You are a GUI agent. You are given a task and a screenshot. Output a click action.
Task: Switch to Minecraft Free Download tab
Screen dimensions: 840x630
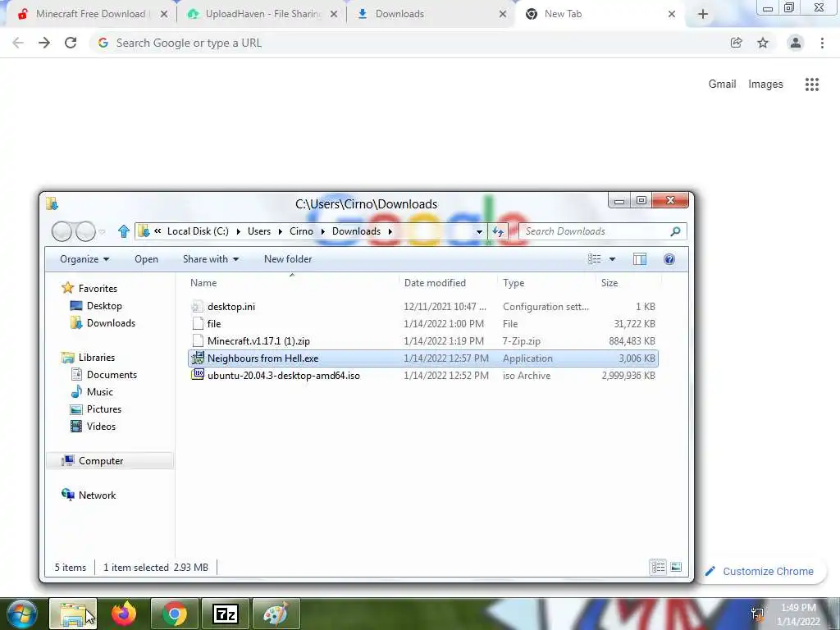90,14
